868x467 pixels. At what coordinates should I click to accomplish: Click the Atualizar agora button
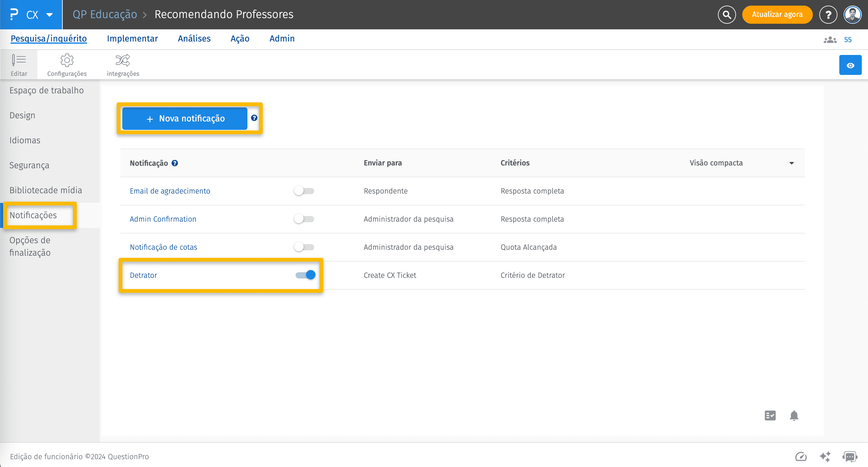click(777, 14)
